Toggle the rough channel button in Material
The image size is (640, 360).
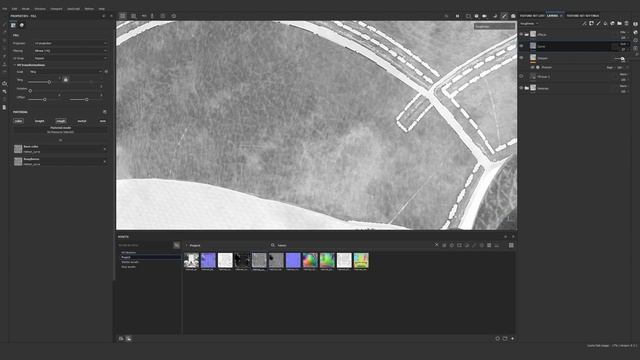(61, 121)
